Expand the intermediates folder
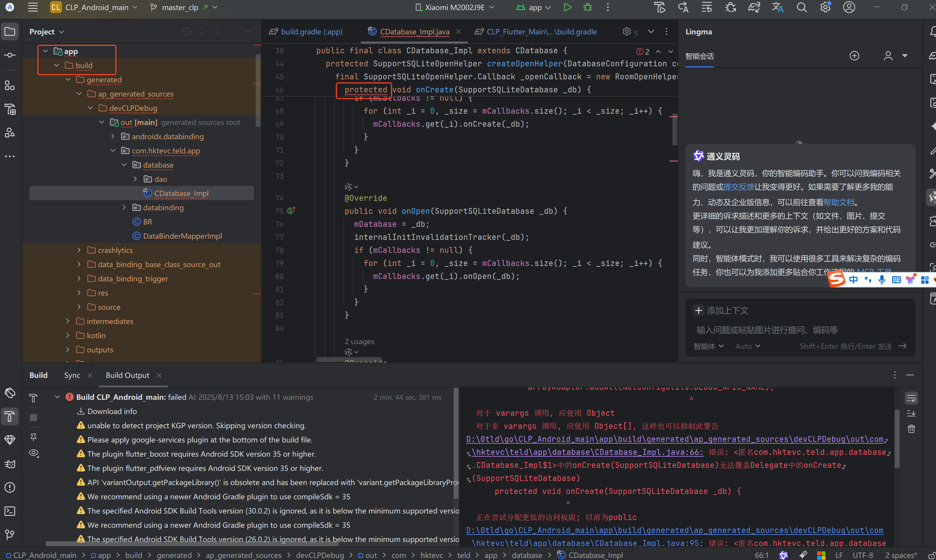Screen dimensions: 936x560 pyautogui.click(x=68, y=321)
